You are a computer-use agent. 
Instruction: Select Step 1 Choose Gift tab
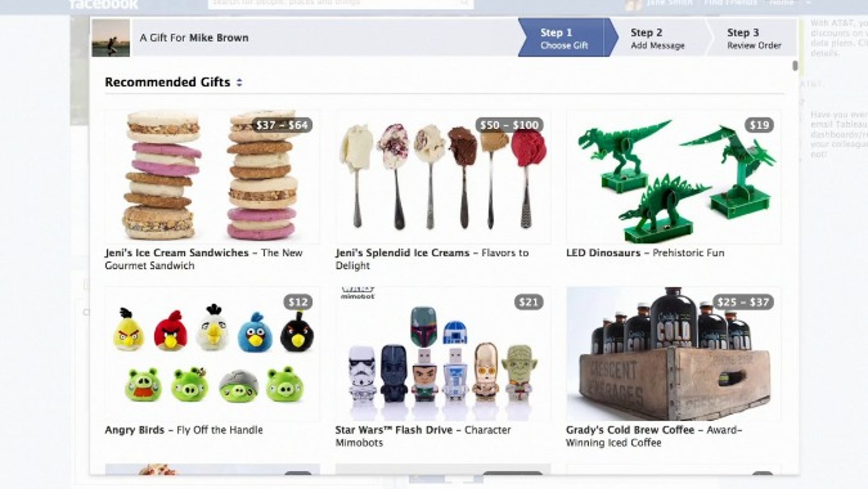point(565,38)
